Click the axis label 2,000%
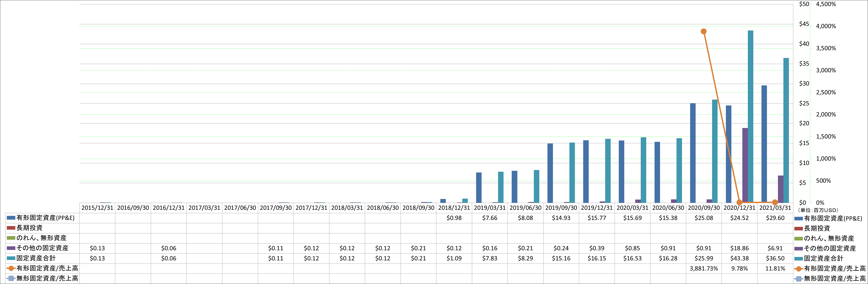This screenshot has height=284, width=868. pos(826,115)
